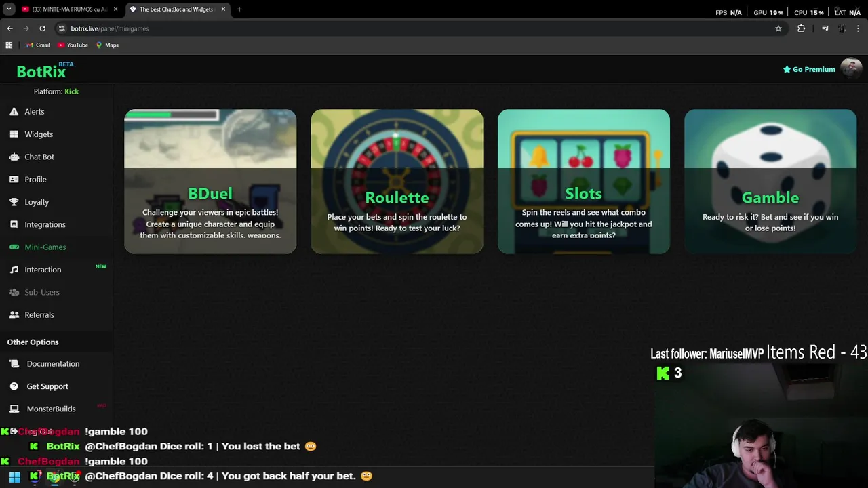Viewport: 868px width, 488px height.
Task: Open the Gmail bookmark
Action: (38, 45)
